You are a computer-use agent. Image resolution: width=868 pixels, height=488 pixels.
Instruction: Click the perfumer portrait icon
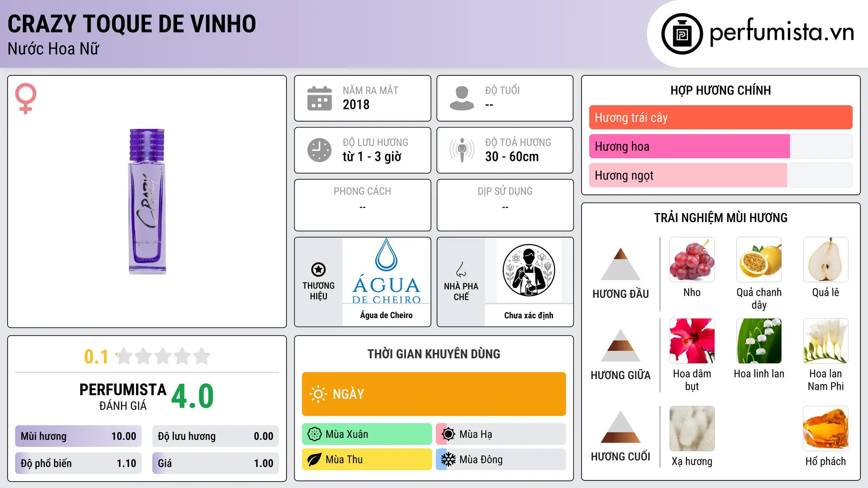[x=529, y=270]
